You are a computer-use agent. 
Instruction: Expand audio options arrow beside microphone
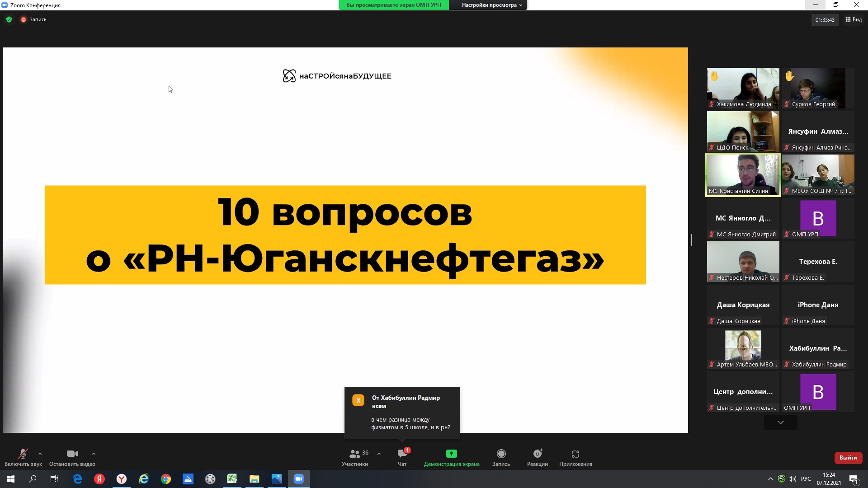(40, 454)
